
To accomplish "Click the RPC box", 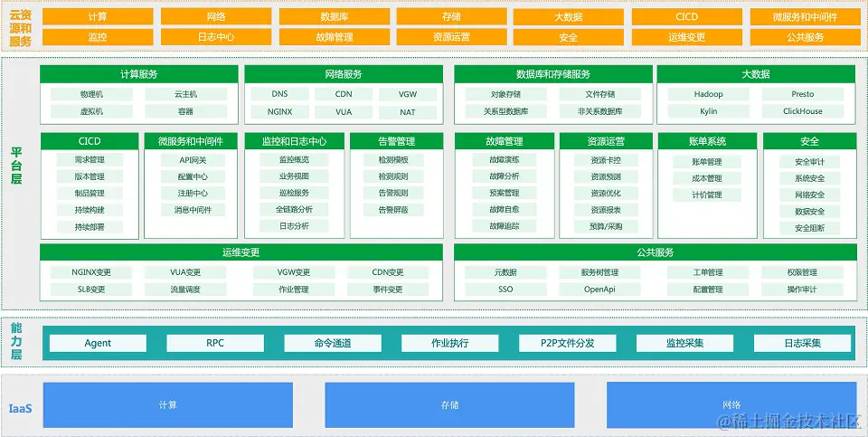I will pos(215,343).
